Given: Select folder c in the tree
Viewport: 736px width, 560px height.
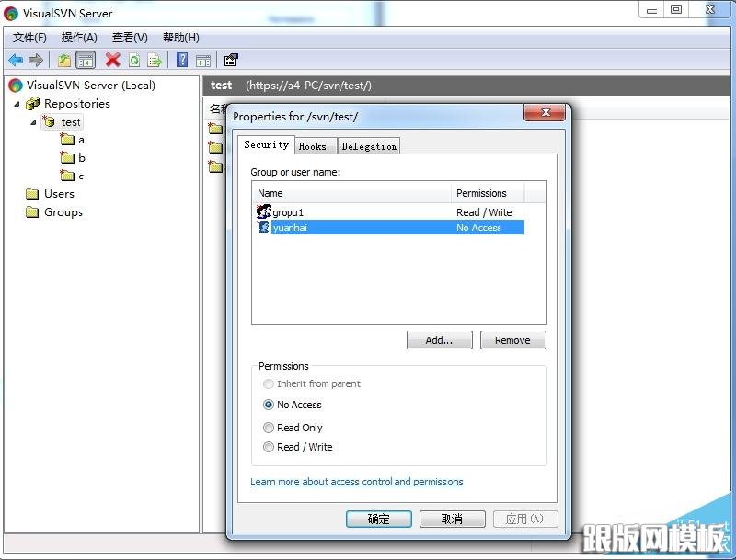Looking at the screenshot, I should (x=81, y=176).
